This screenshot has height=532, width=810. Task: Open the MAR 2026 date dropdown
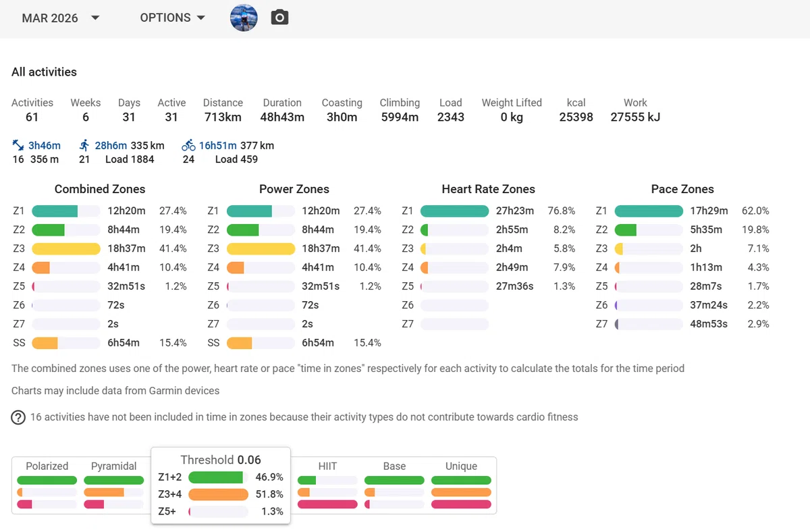pyautogui.click(x=61, y=18)
